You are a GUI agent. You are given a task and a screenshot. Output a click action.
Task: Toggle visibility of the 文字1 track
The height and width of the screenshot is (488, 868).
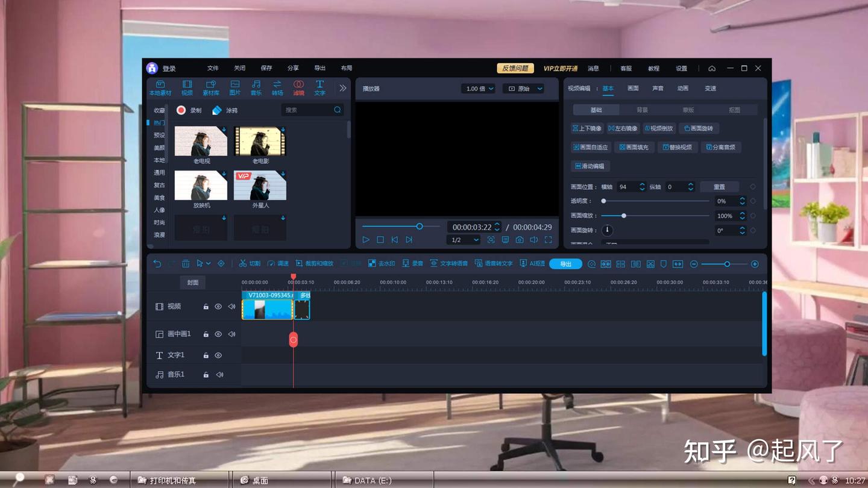pyautogui.click(x=218, y=355)
